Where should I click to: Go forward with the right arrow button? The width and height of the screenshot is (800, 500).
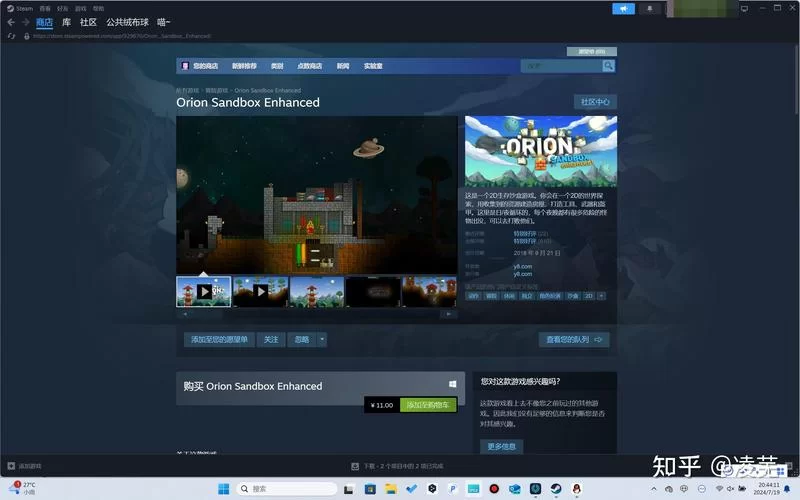[x=25, y=22]
